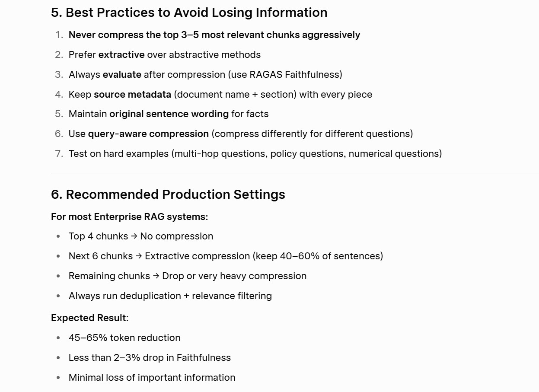Screen dimensions: 539x392
Task: Click 'For most Enterprise RAG systems:' subheading
Action: 130,217
